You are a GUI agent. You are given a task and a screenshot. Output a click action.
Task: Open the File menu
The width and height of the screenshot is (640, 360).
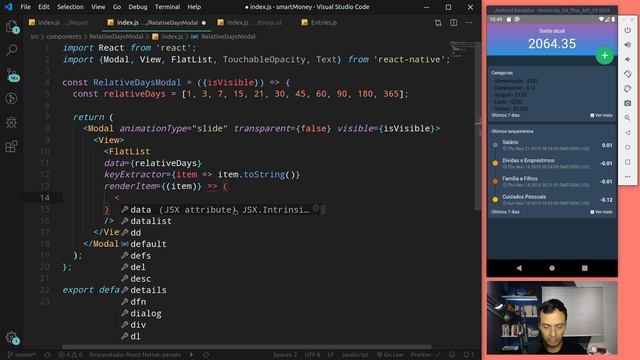click(x=25, y=7)
